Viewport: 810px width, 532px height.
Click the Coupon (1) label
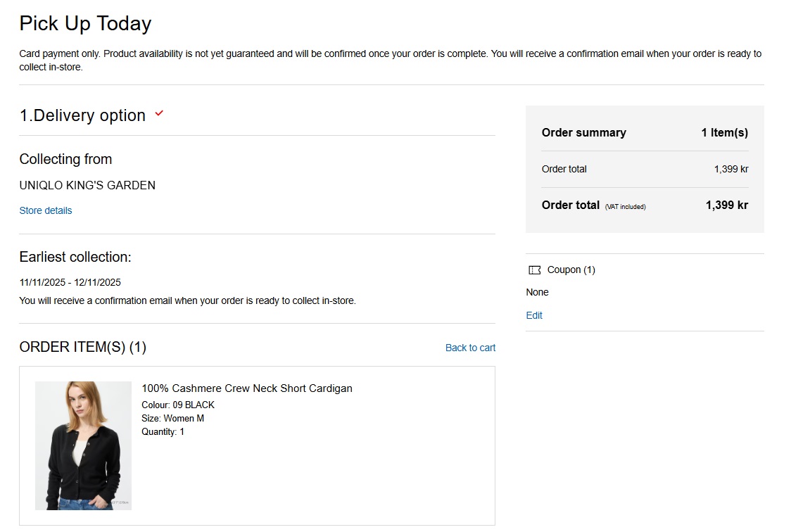point(571,270)
